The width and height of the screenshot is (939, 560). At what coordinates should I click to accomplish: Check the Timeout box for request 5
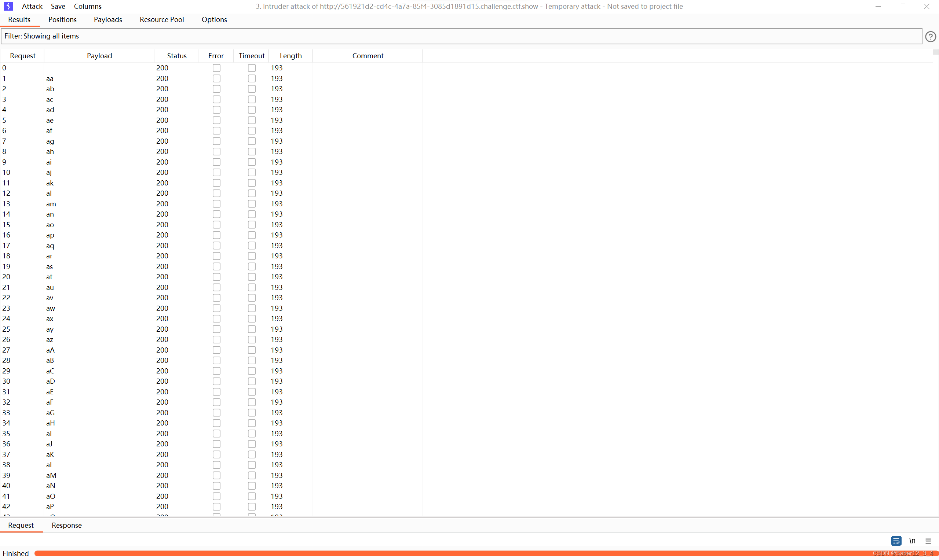252,120
